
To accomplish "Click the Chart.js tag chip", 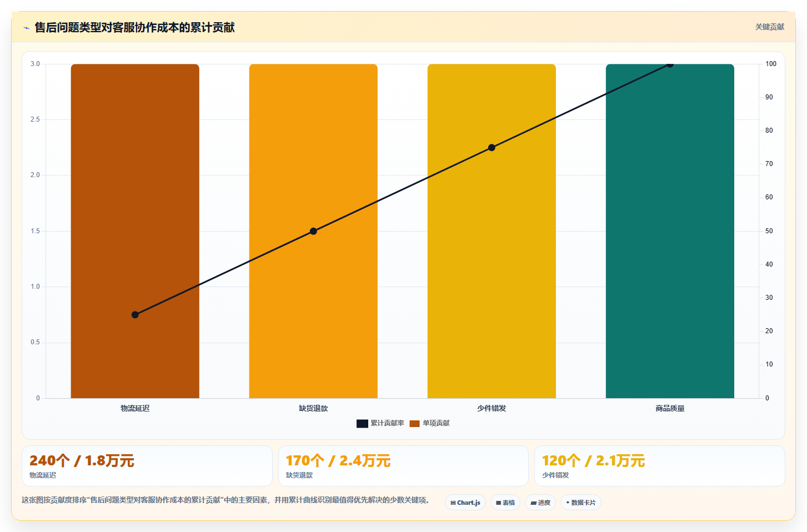I will (x=465, y=503).
